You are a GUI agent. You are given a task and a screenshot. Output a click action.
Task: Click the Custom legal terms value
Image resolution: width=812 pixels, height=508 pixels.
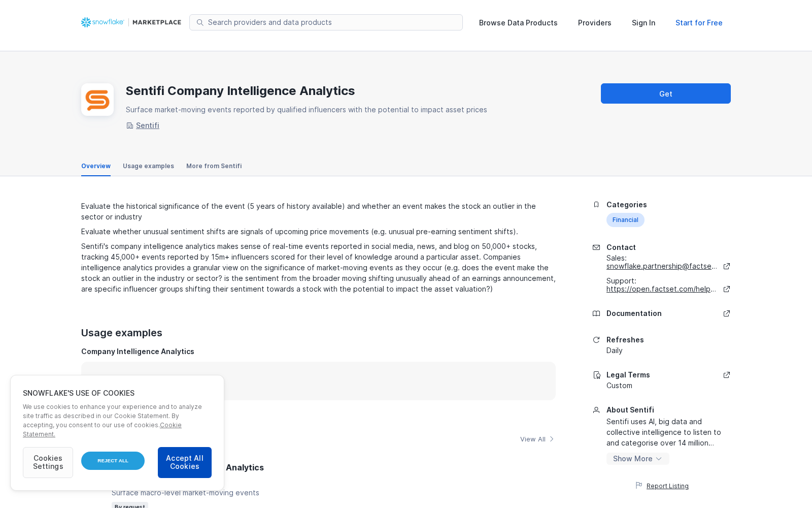click(619, 386)
